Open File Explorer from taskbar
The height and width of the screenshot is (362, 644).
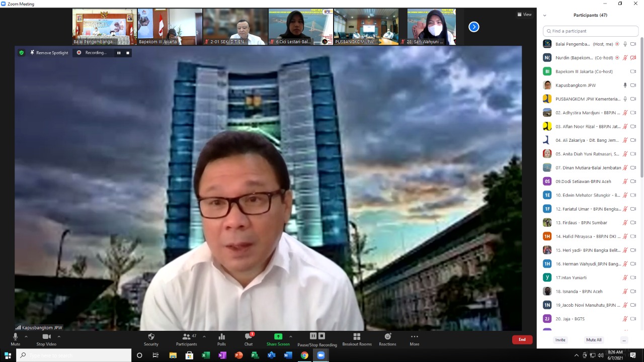click(173, 355)
